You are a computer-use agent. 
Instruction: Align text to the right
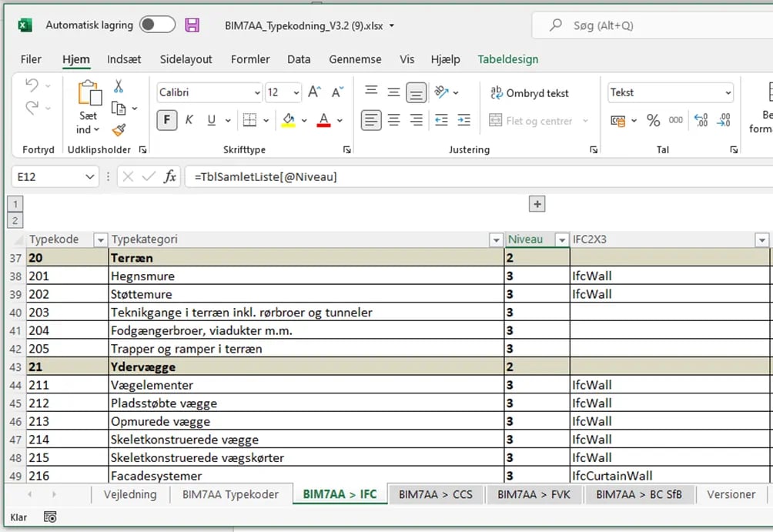(416, 120)
